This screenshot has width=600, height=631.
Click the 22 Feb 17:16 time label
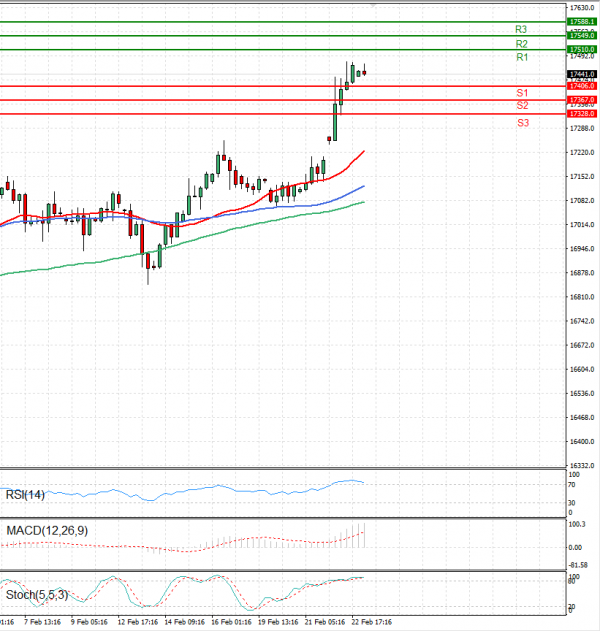(x=371, y=622)
